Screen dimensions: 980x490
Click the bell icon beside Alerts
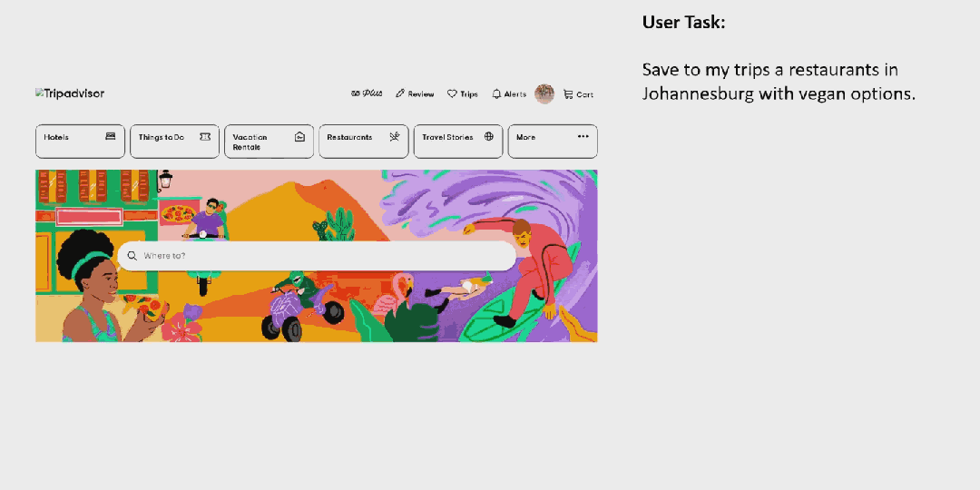click(x=496, y=94)
